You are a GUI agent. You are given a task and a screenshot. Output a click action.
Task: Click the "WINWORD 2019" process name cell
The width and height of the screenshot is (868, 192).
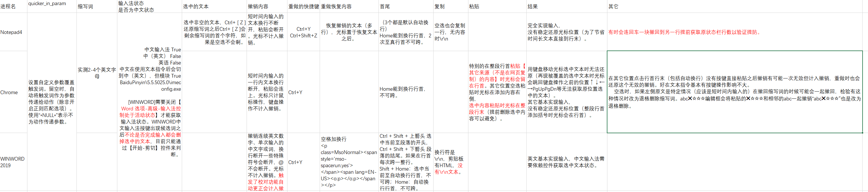13,162
